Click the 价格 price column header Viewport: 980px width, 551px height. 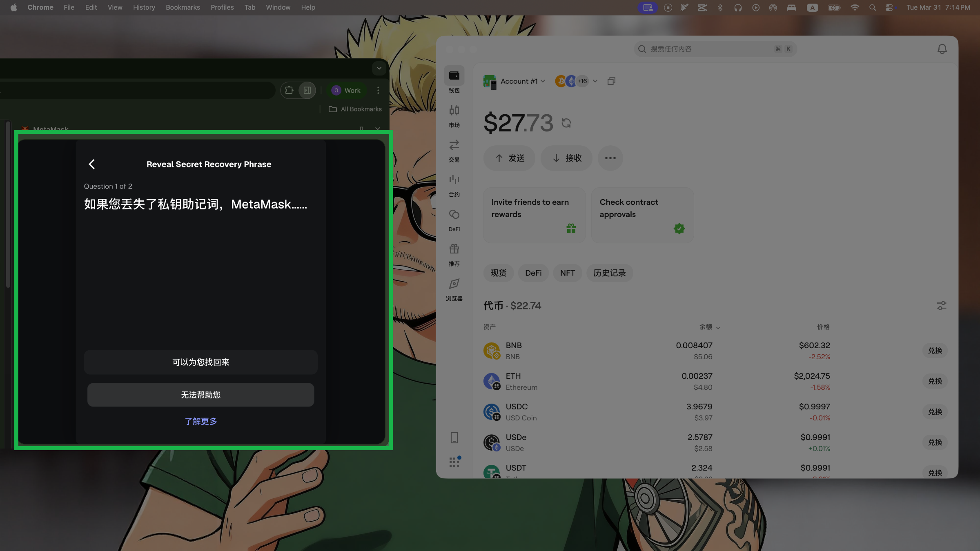[x=823, y=327]
